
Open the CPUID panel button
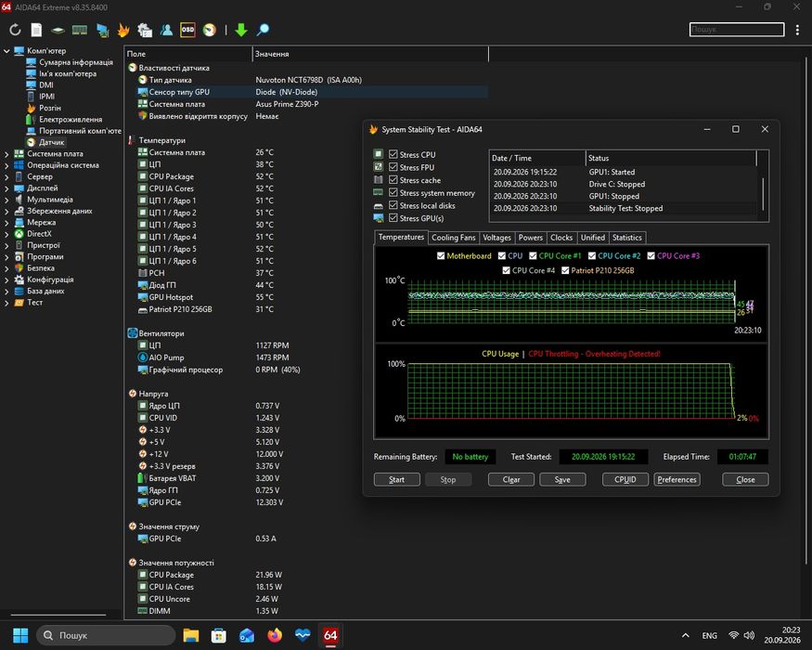(x=625, y=479)
